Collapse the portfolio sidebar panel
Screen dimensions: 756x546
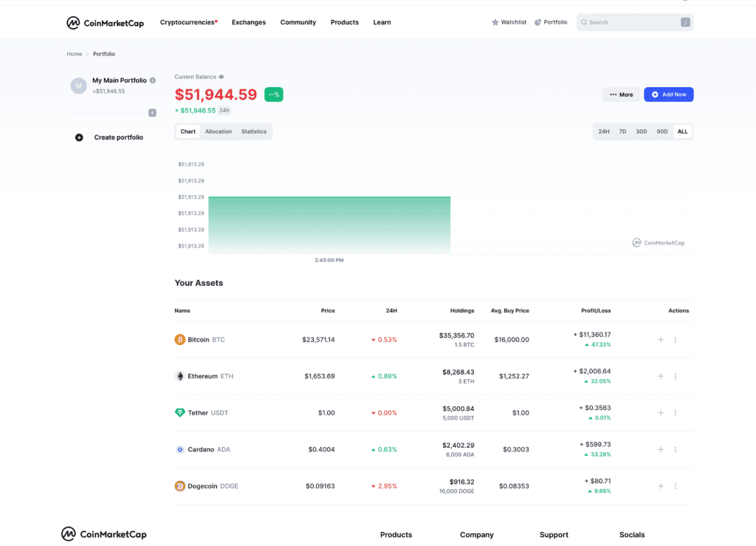152,112
